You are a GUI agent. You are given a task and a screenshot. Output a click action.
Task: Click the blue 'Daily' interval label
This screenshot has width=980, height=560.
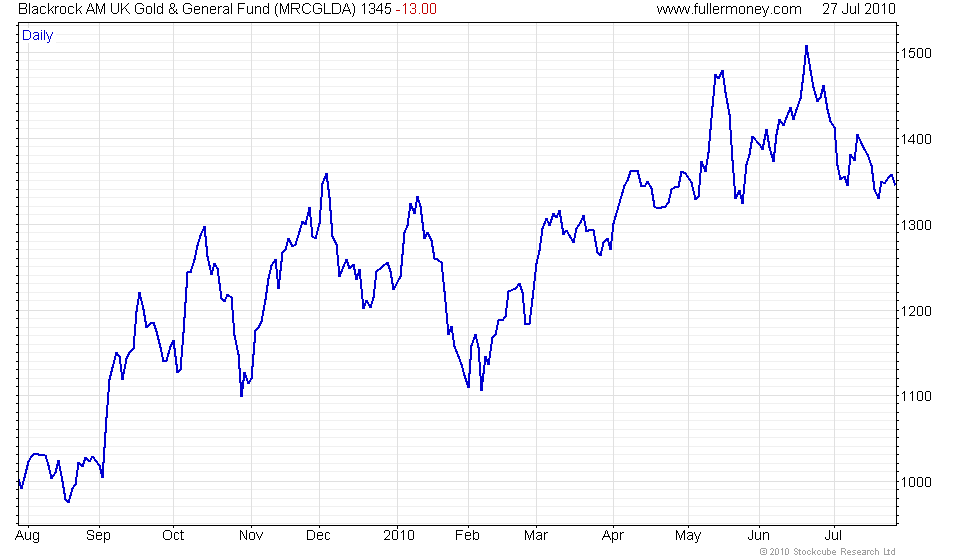(x=38, y=36)
